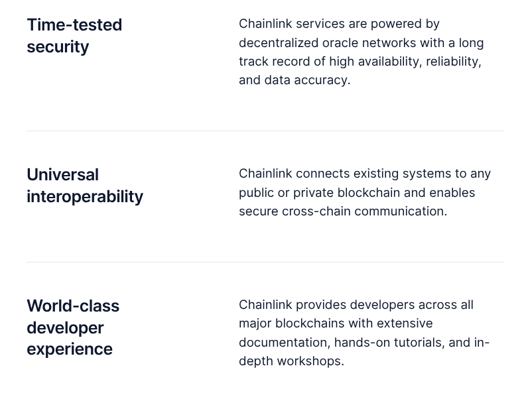Click the word "Chainlink" in the services paragraph
The height and width of the screenshot is (409, 532).
[x=265, y=24]
